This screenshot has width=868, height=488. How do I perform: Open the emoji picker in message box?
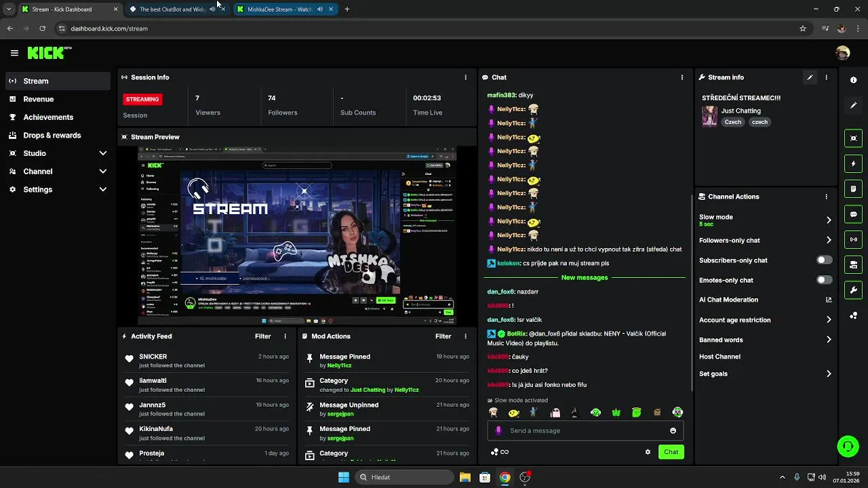point(673,430)
